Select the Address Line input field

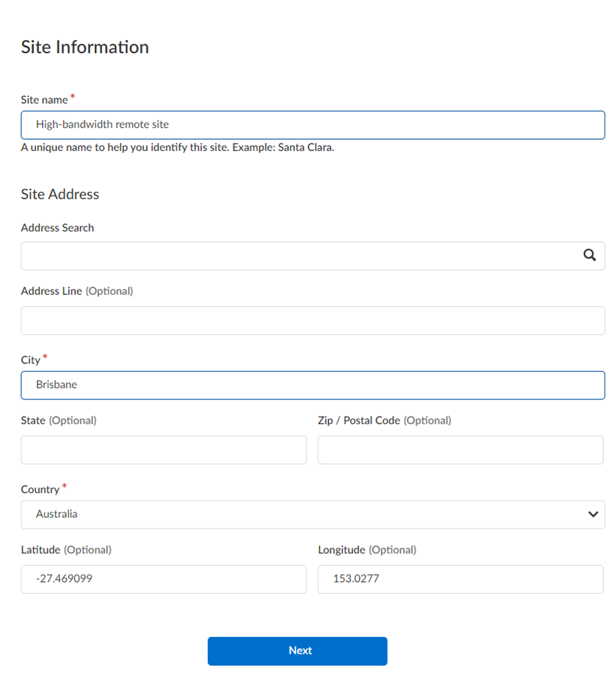click(312, 320)
